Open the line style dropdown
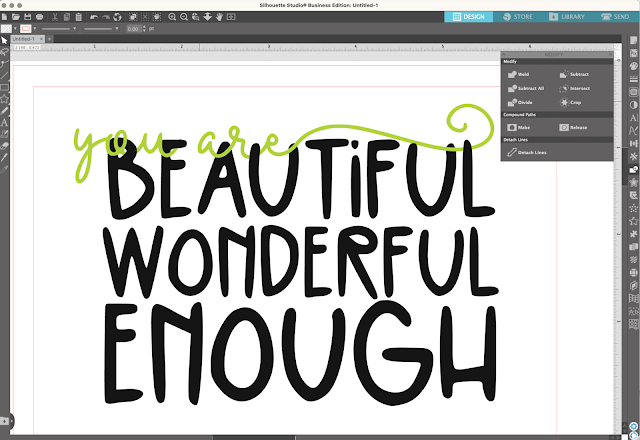Viewport: 640px width, 440px height. pyautogui.click(x=59, y=29)
